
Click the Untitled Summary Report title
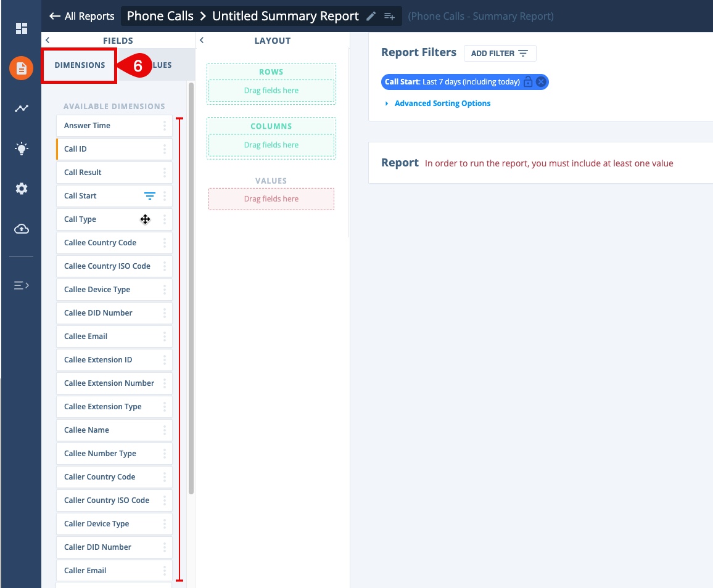[x=285, y=17]
